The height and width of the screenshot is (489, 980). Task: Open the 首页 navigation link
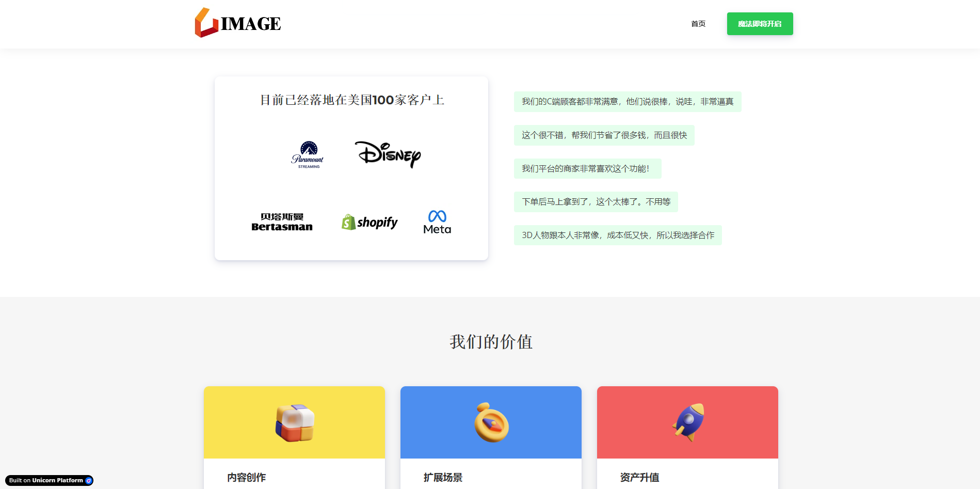698,24
